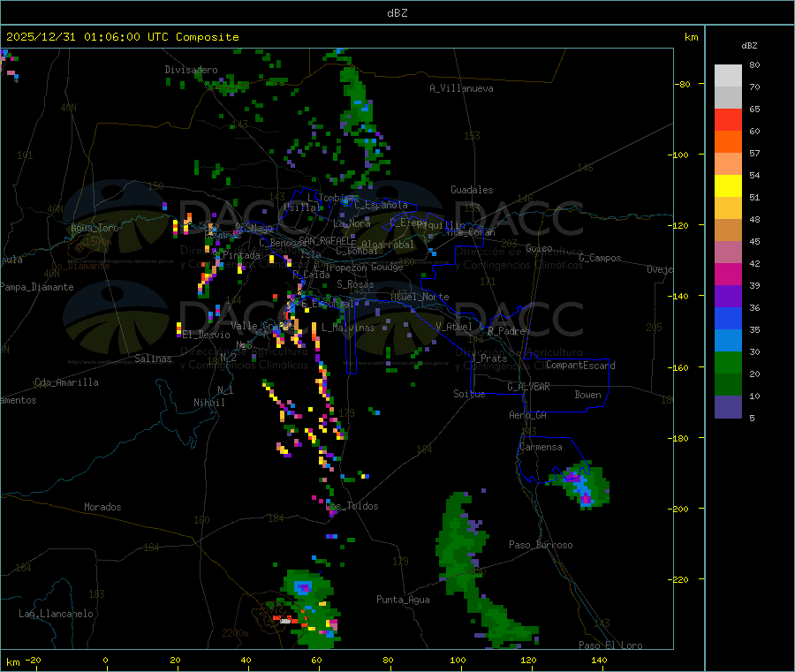Screen dimensions: 795x672
Task: Select the 'G_Campos' map label
Action: (x=601, y=259)
